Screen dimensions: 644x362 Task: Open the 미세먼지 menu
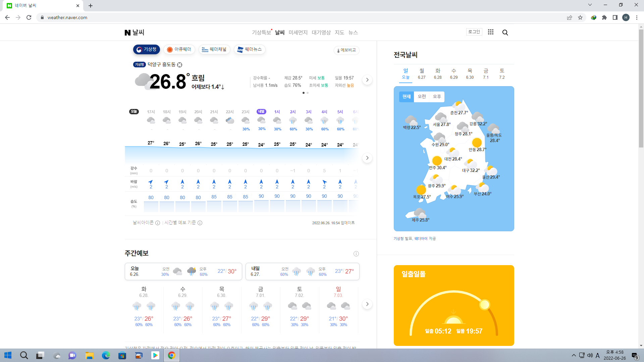pos(298,33)
